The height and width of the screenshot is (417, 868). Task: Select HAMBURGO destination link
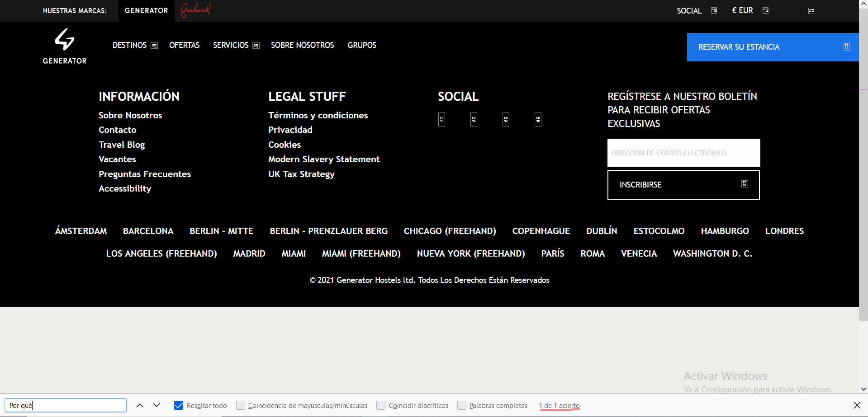click(x=725, y=231)
